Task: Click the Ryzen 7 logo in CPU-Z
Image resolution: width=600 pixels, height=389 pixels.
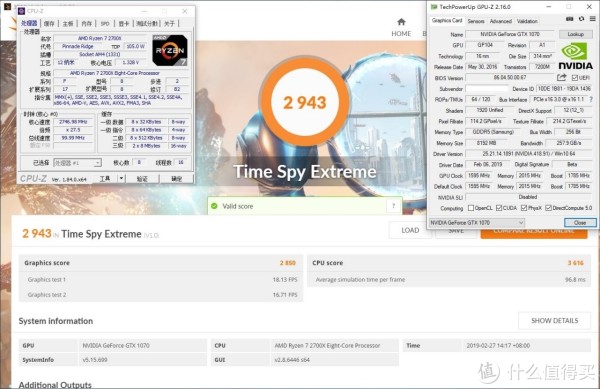Action: coord(170,50)
